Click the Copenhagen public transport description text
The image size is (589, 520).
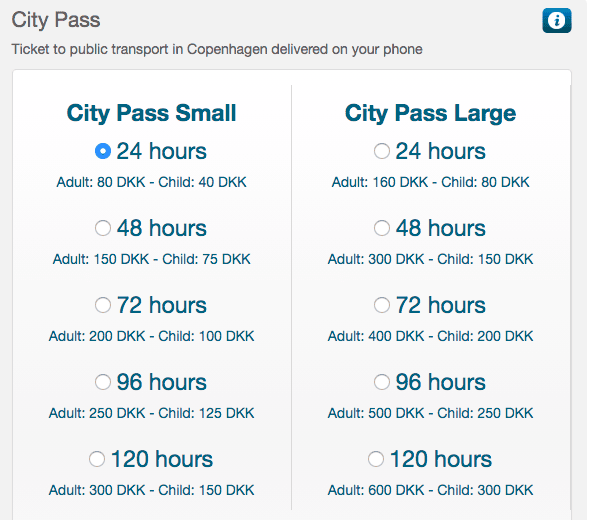tap(217, 49)
